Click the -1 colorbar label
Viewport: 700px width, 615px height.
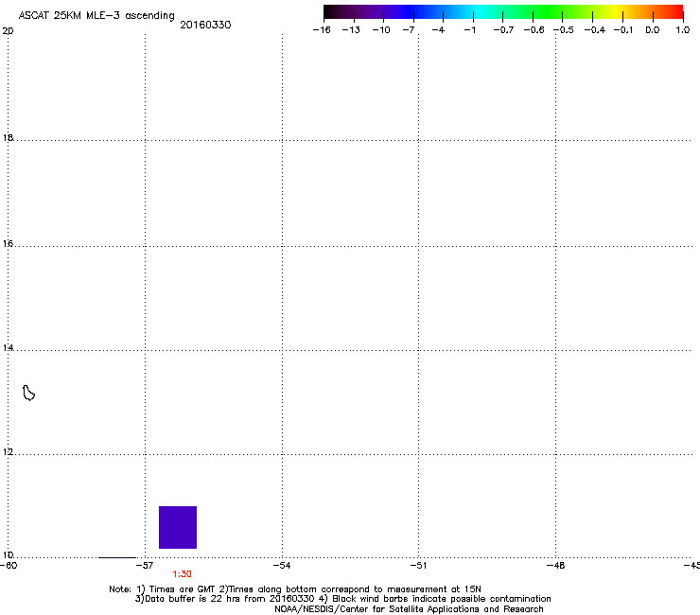[x=469, y=30]
